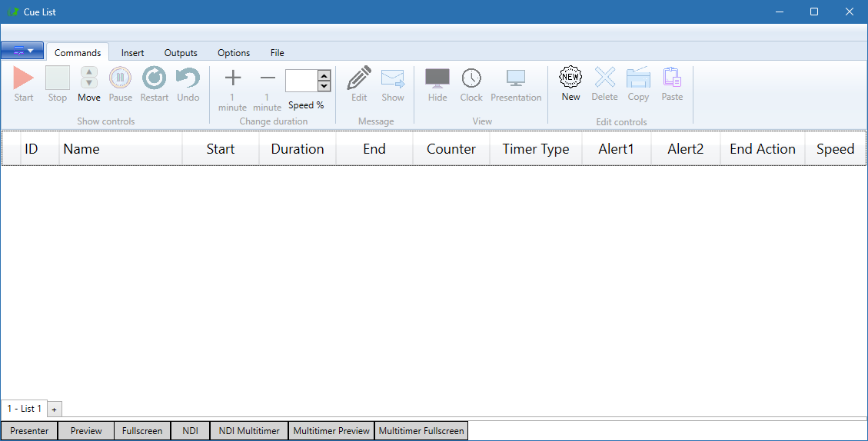Decrease Speed % with the down arrow
The image size is (868, 441).
(x=324, y=86)
